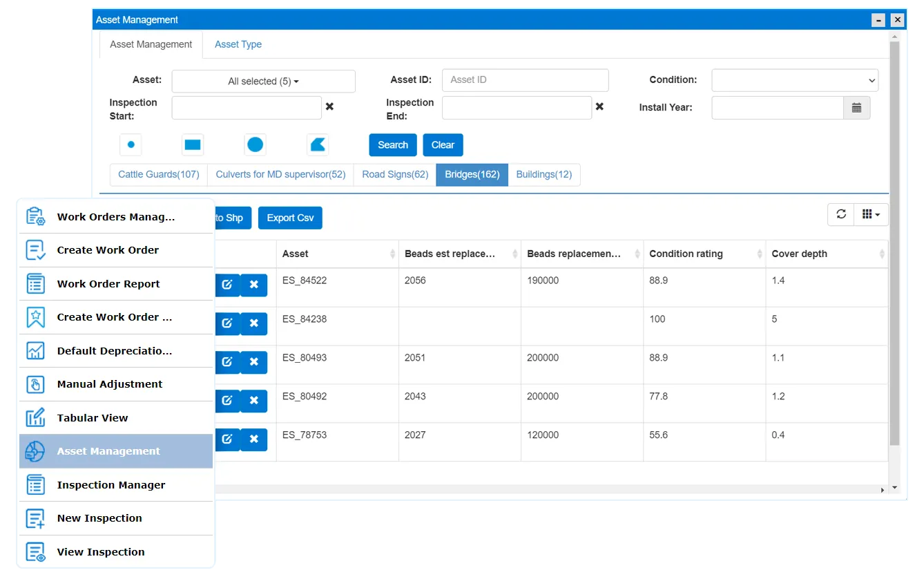Screen dimensions: 924x579
Task: Click the refresh table icon
Action: pyautogui.click(x=841, y=214)
